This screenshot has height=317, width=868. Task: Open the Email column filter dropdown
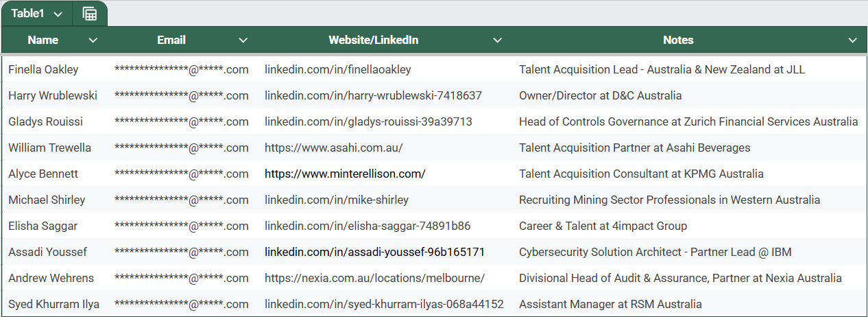[243, 40]
